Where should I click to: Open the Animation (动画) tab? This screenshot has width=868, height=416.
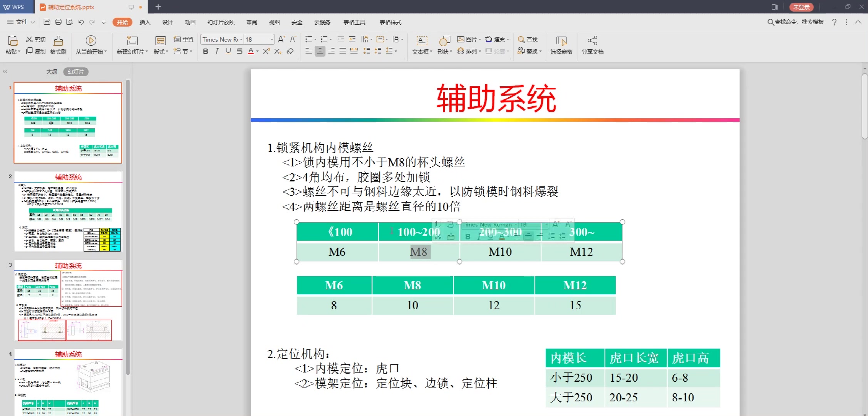[x=190, y=22]
